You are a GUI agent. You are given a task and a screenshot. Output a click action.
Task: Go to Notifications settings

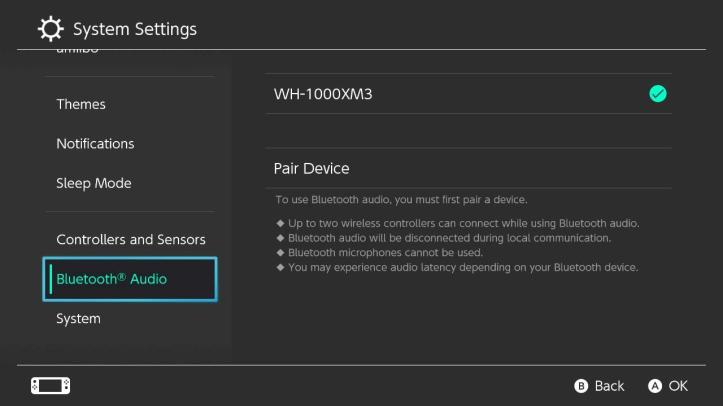95,144
